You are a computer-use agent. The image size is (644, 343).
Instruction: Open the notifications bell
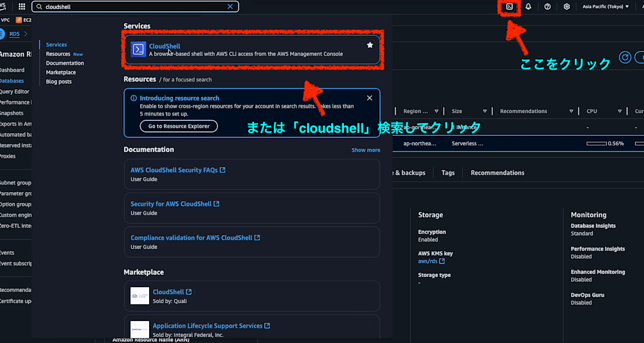(x=528, y=7)
